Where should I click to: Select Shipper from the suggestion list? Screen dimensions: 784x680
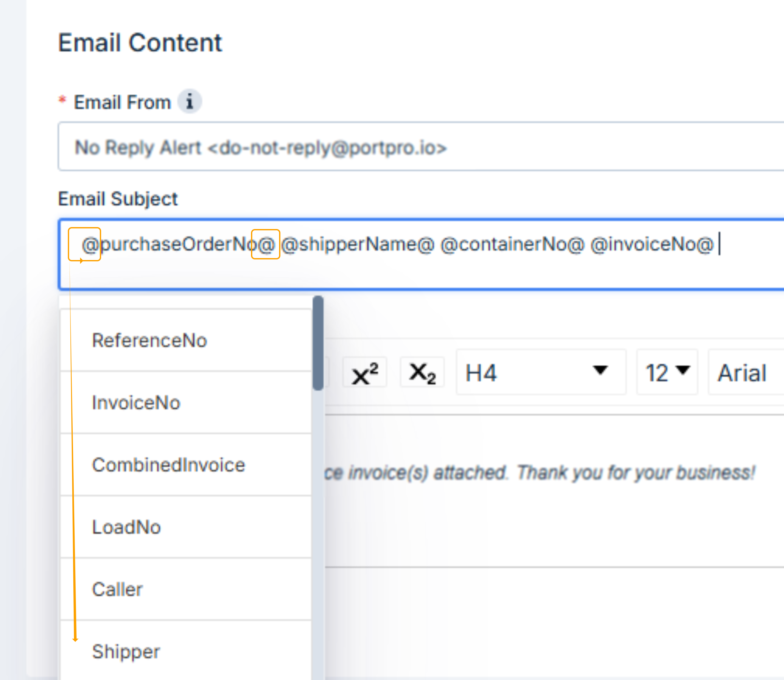point(126,652)
